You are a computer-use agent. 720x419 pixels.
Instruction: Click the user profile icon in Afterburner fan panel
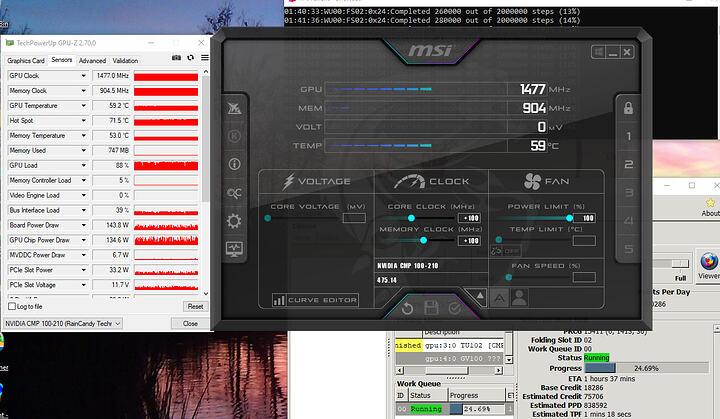coord(520,297)
